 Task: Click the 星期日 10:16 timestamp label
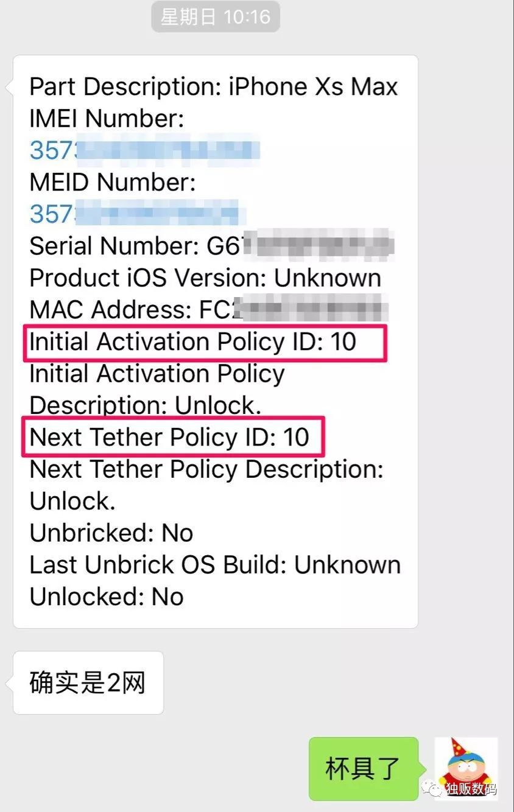[215, 16]
